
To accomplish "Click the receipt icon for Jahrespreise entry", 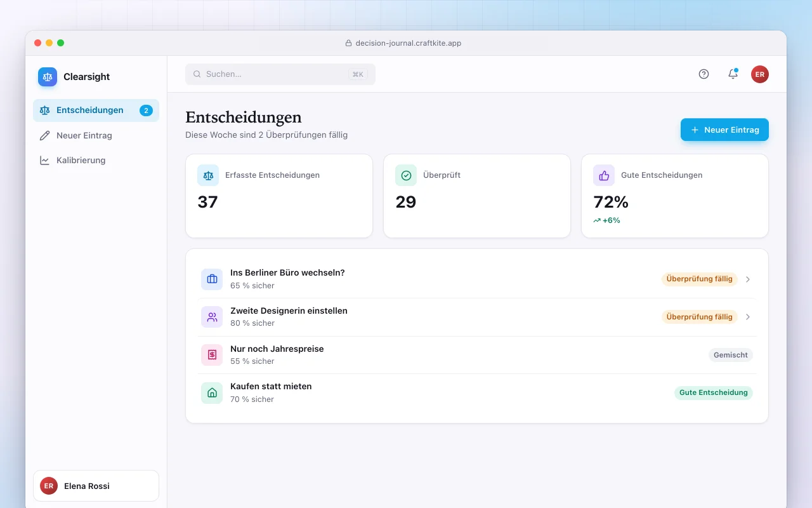I will click(212, 355).
